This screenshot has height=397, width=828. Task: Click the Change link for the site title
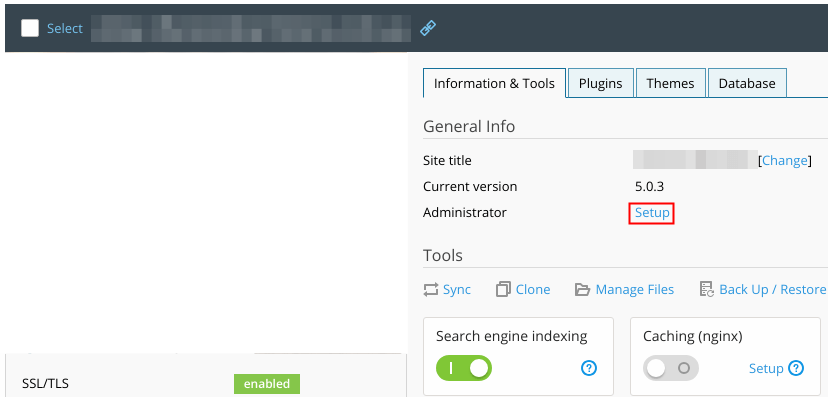[x=785, y=160]
